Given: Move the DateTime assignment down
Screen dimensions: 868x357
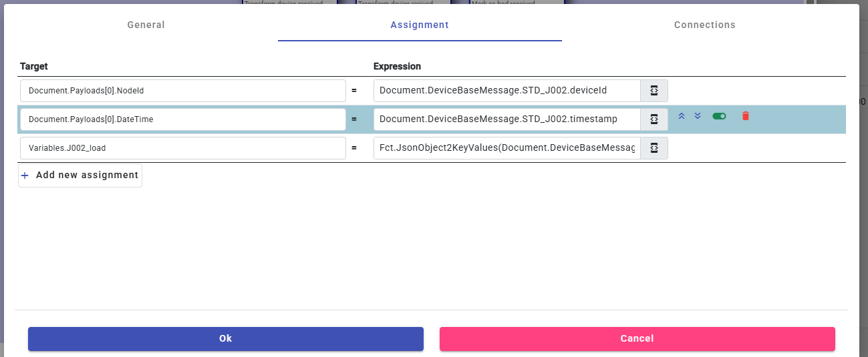Looking at the screenshot, I should click(698, 116).
